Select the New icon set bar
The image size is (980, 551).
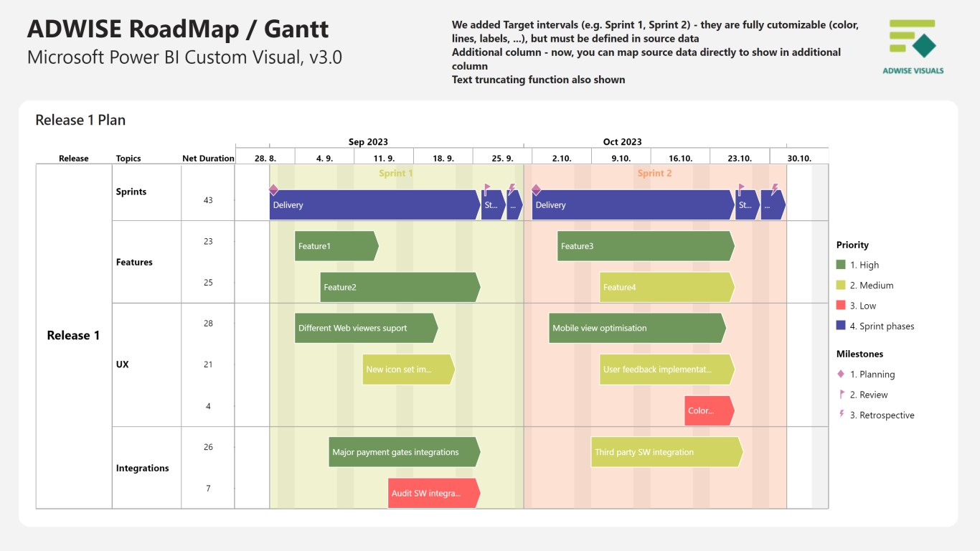coord(408,369)
